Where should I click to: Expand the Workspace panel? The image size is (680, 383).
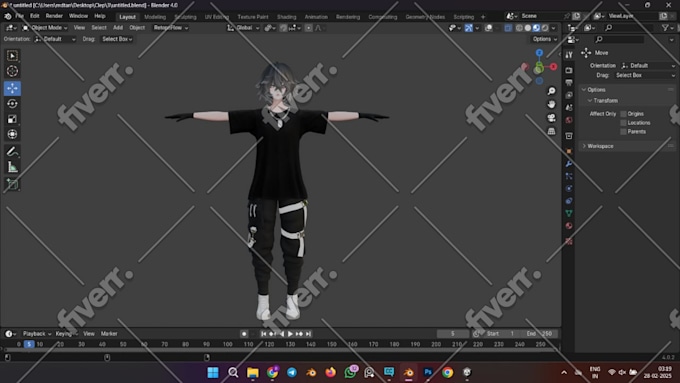coord(600,146)
